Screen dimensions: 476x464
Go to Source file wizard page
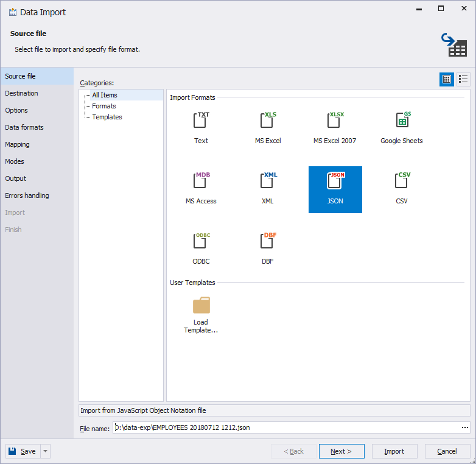click(x=37, y=76)
